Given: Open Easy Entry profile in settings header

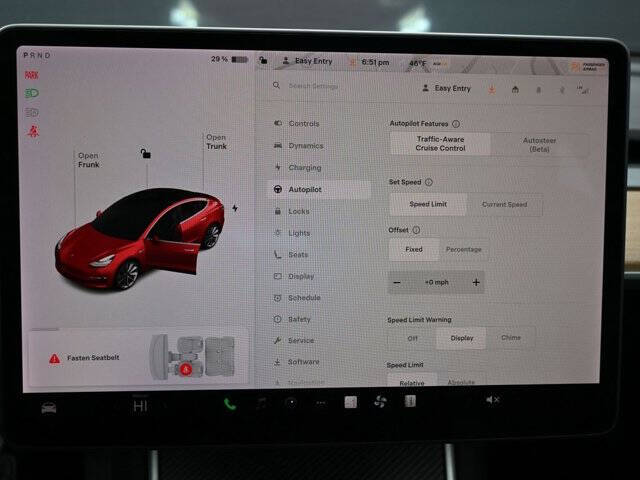Looking at the screenshot, I should coord(447,88).
